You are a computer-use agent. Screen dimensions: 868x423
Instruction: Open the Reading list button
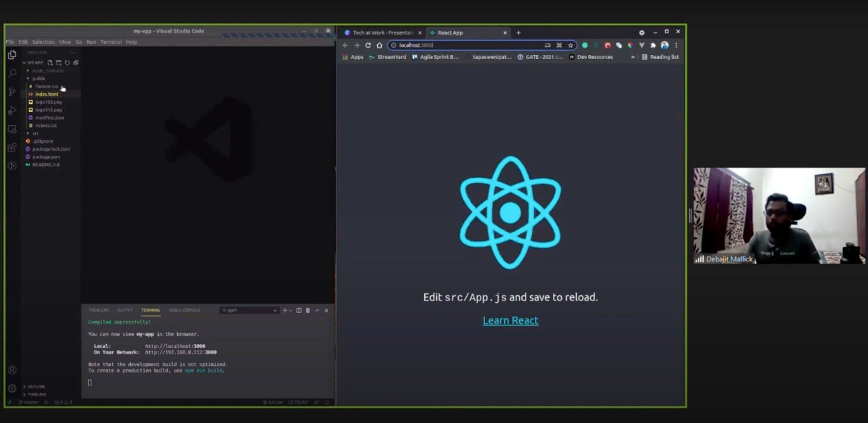[660, 57]
